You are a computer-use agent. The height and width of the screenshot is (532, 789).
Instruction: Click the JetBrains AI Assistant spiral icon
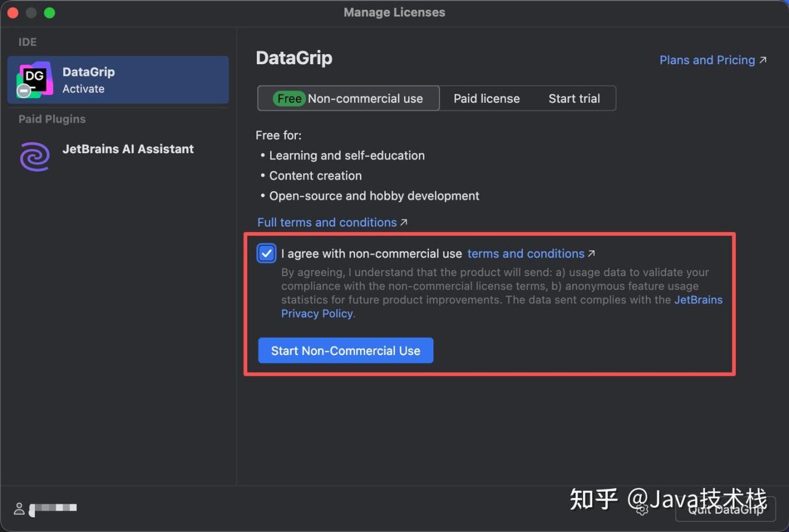click(x=34, y=156)
